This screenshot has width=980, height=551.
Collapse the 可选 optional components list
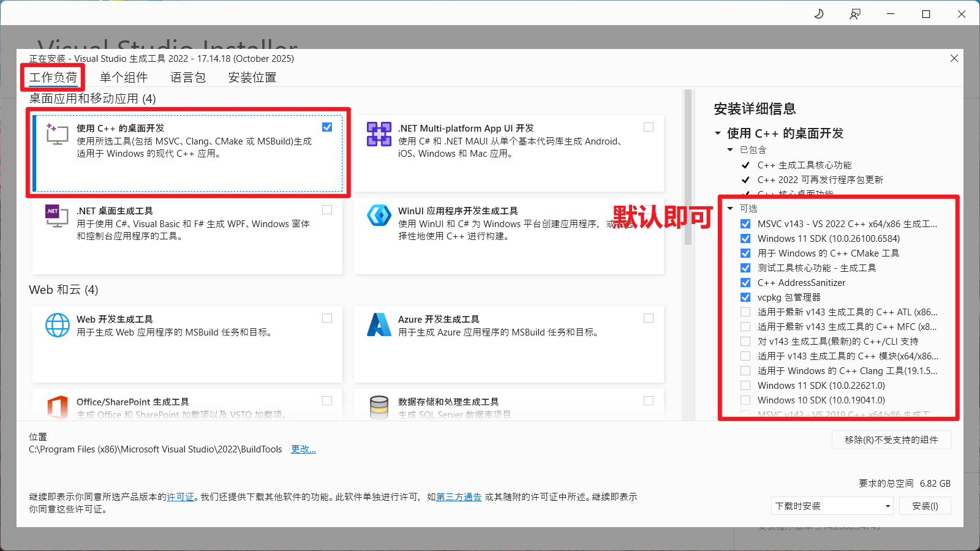point(730,209)
